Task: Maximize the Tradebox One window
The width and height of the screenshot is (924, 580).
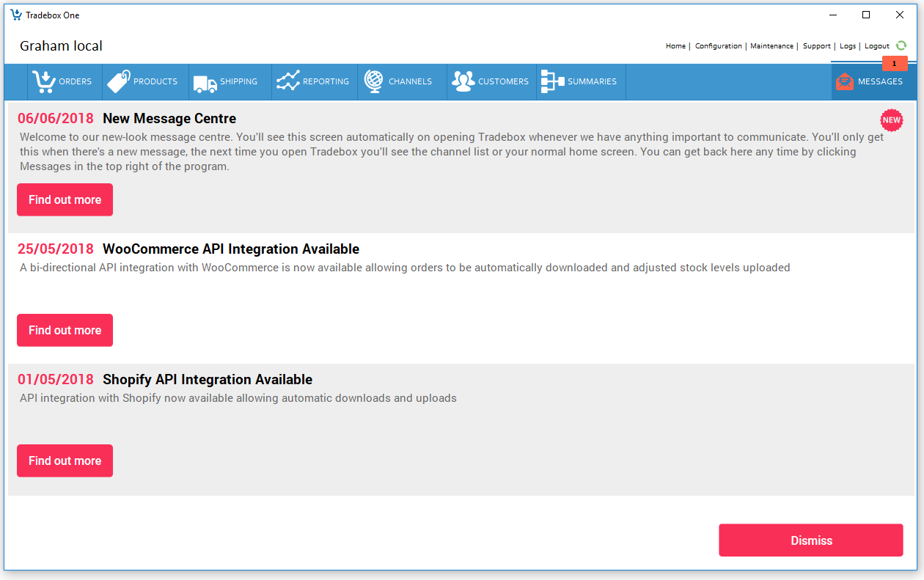Action: [x=866, y=15]
